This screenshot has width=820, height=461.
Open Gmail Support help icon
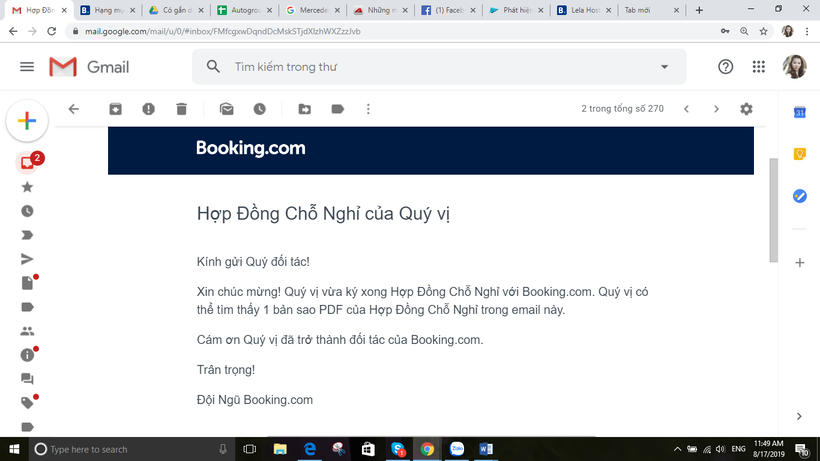click(725, 67)
